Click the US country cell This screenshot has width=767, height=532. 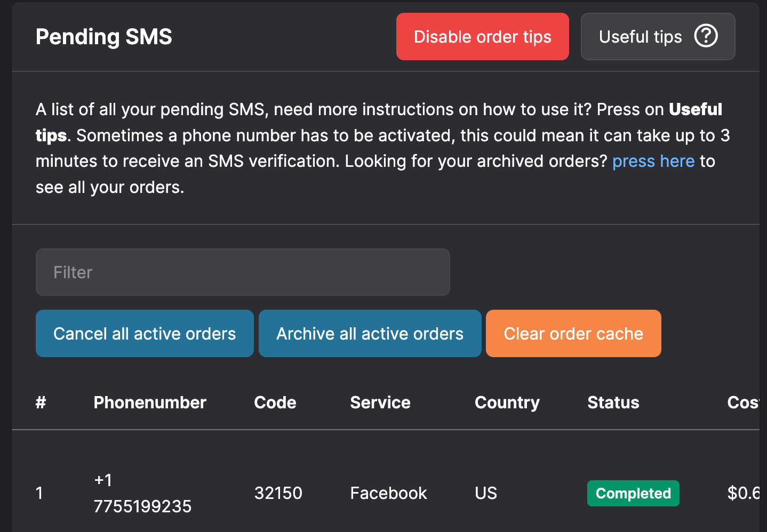point(485,493)
